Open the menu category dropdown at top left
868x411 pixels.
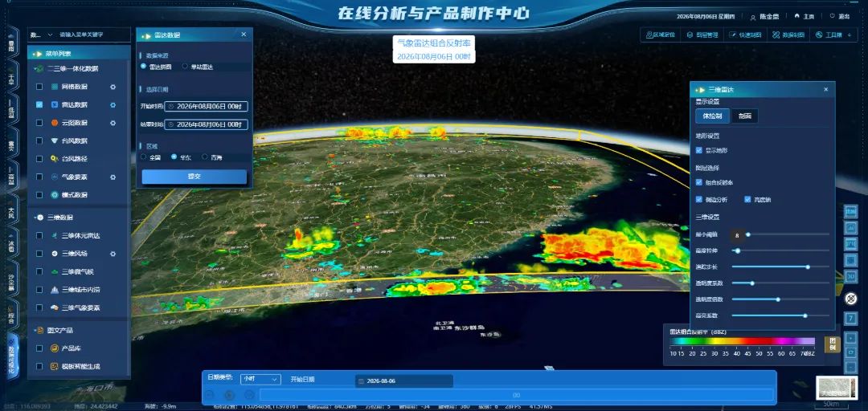[42, 35]
